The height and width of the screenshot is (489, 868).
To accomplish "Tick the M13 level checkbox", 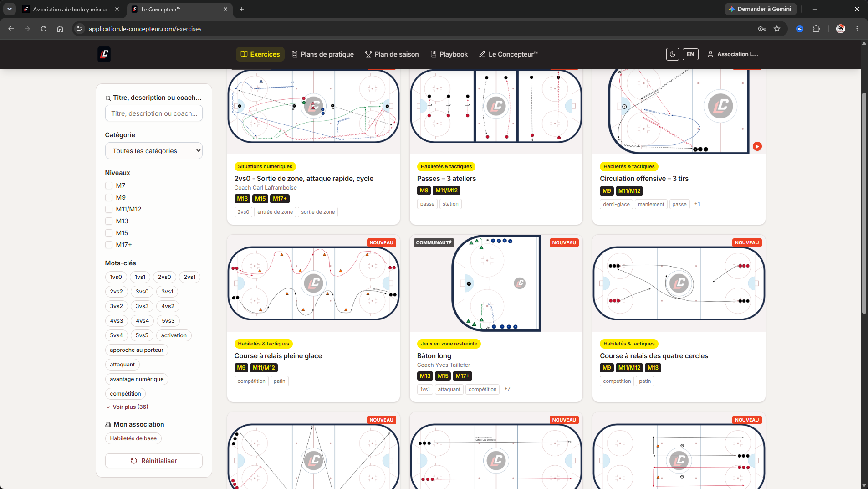I will (x=109, y=221).
